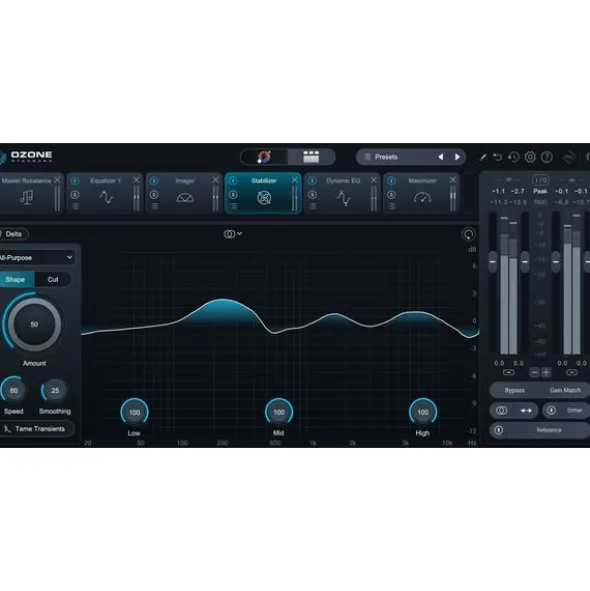This screenshot has width=590, height=591.
Task: Open the settings gear icon
Action: (530, 157)
